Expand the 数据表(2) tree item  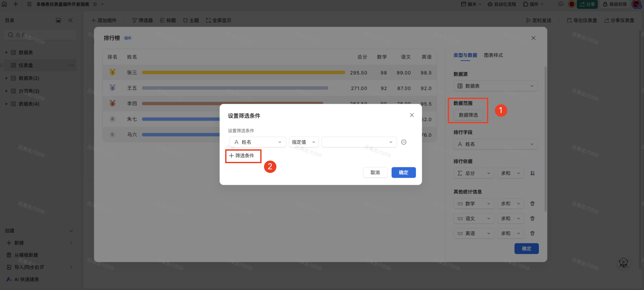(7, 78)
